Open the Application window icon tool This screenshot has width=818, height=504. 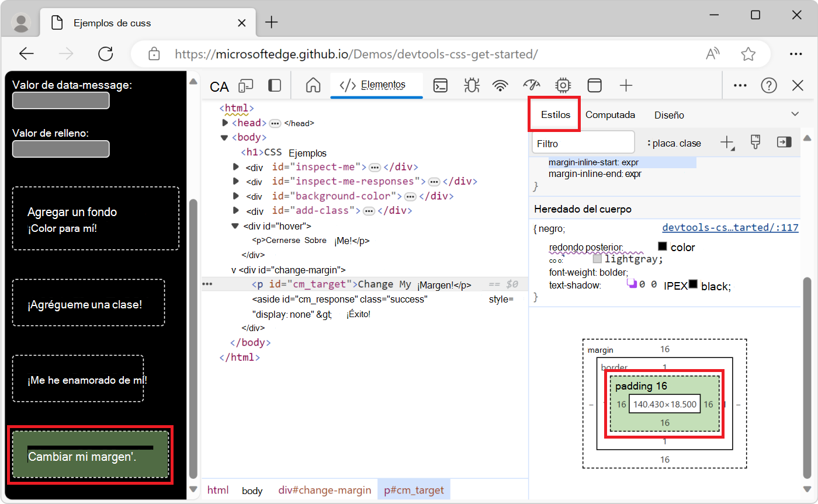point(594,85)
